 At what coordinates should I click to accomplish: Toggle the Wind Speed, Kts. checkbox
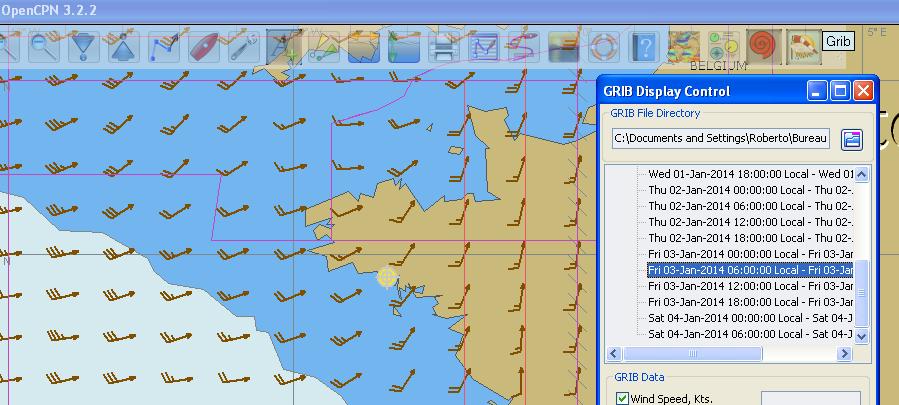pyautogui.click(x=622, y=398)
